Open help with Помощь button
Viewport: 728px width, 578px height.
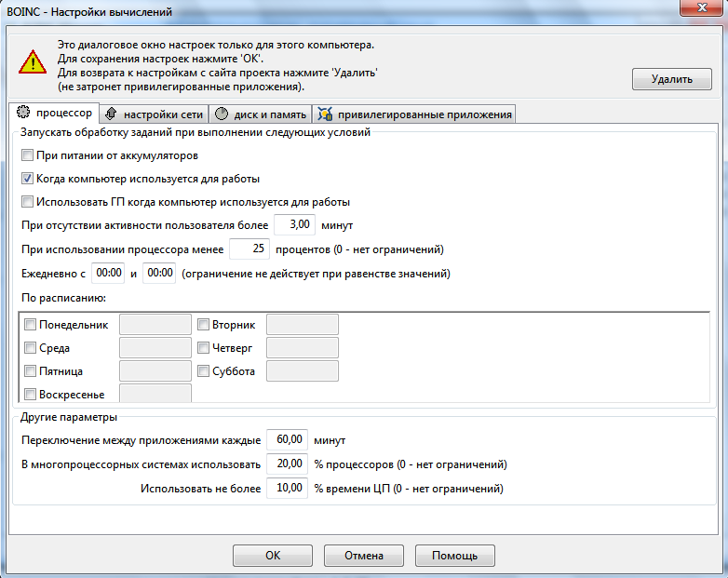(x=454, y=556)
